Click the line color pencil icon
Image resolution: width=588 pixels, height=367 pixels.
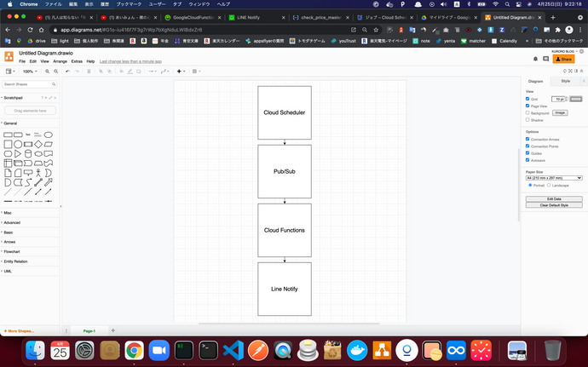click(x=130, y=72)
